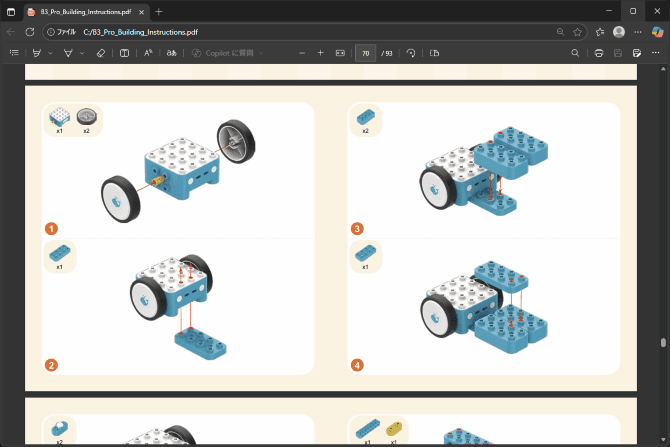Image resolution: width=670 pixels, height=447 pixels.
Task: Search within the PDF using magnifier icon
Action: pos(575,52)
